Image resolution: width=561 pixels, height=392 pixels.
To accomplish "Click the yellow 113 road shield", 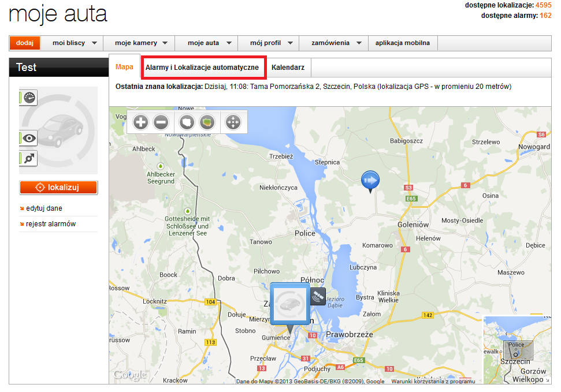I will [x=210, y=342].
